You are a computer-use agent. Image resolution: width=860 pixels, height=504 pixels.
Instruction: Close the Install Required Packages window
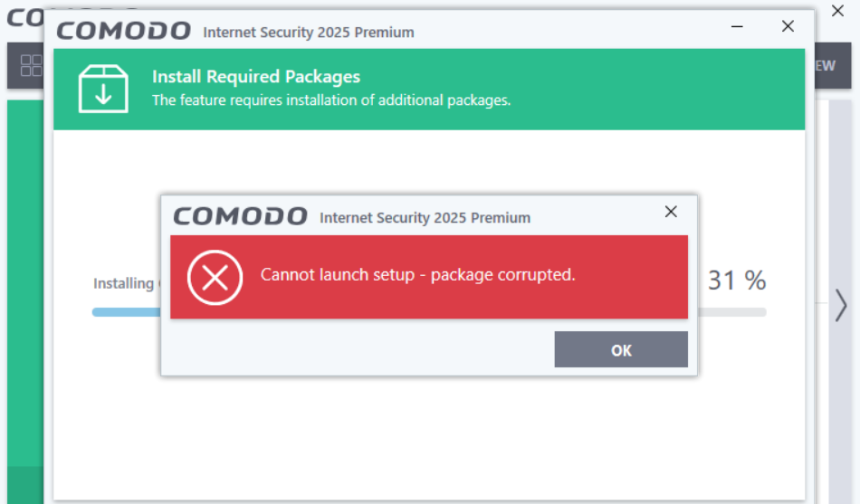tap(788, 27)
